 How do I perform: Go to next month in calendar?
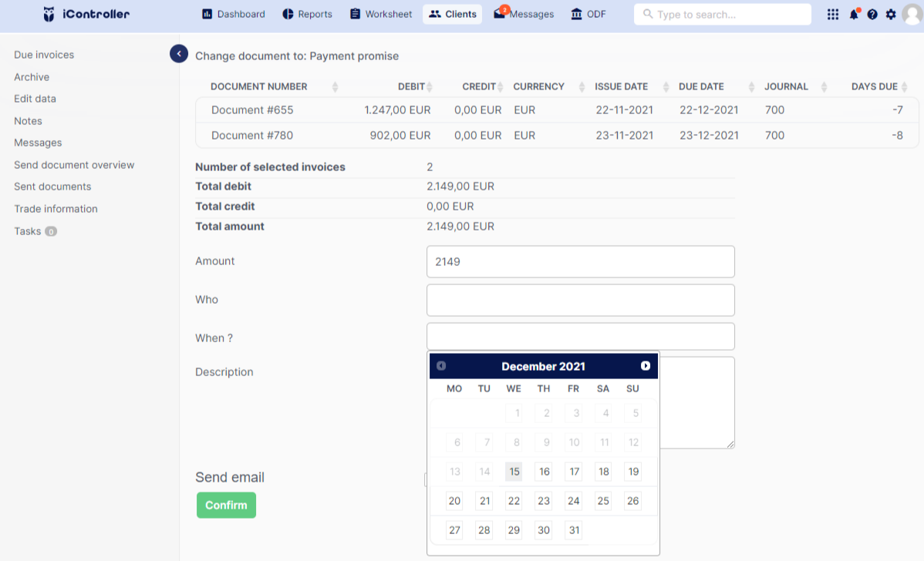click(x=646, y=365)
